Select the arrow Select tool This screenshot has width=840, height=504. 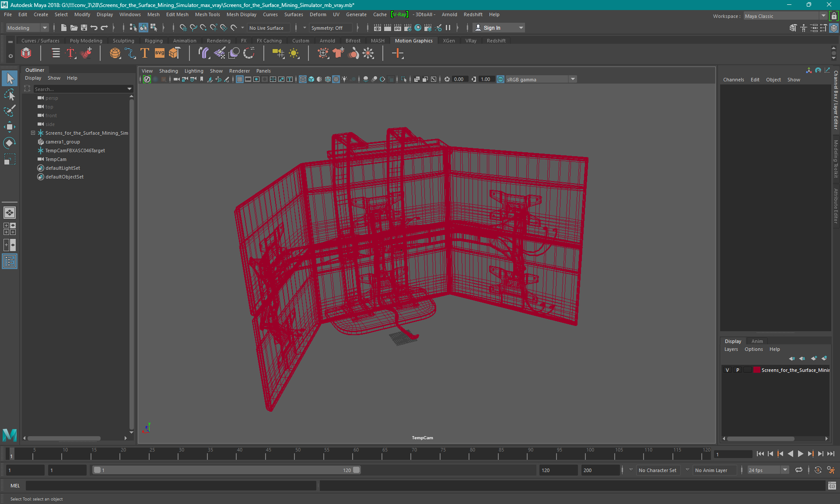click(10, 78)
